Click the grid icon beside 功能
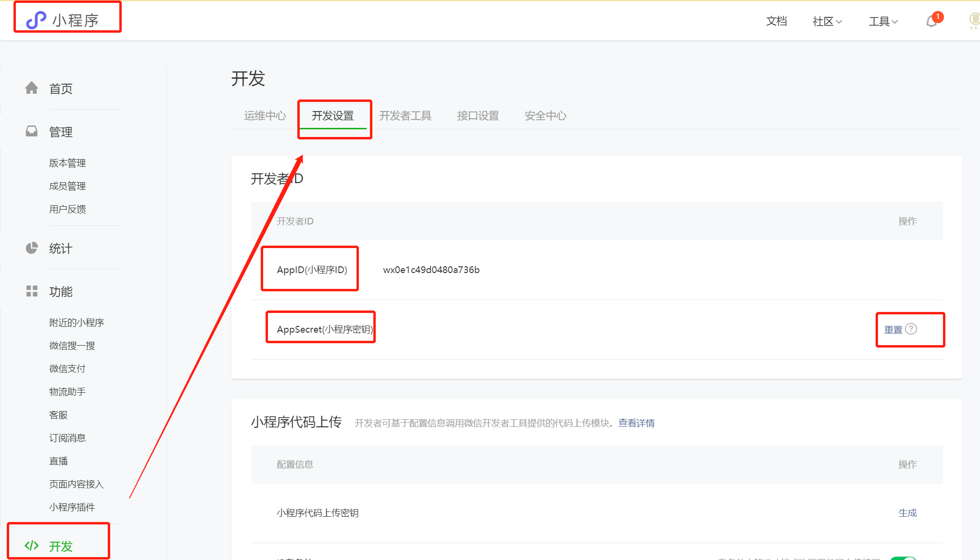Screen dimensions: 980x560 tap(32, 291)
